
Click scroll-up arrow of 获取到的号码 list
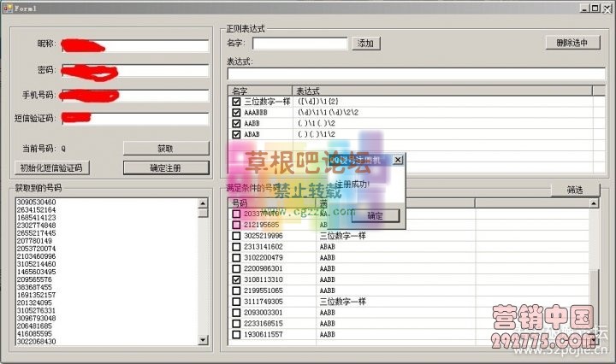[203, 203]
